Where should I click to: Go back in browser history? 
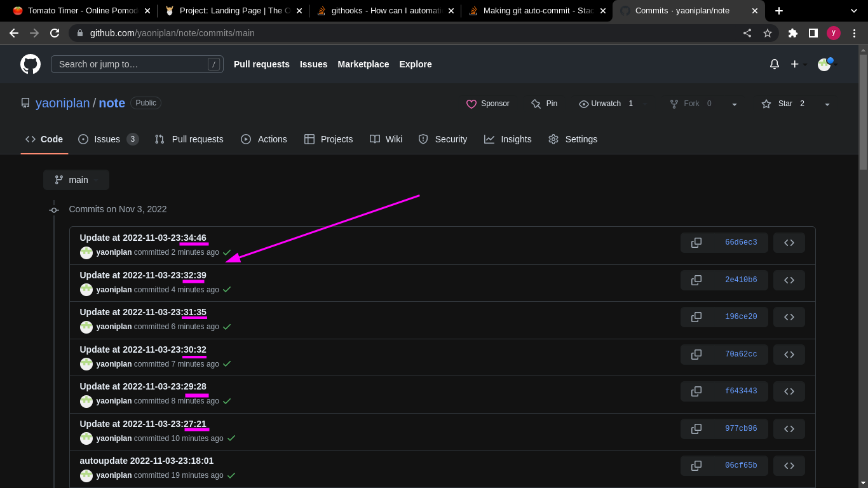coord(14,33)
